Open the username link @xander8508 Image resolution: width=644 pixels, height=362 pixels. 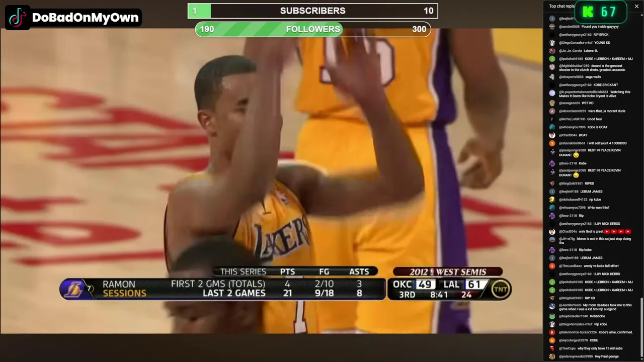tap(569, 27)
